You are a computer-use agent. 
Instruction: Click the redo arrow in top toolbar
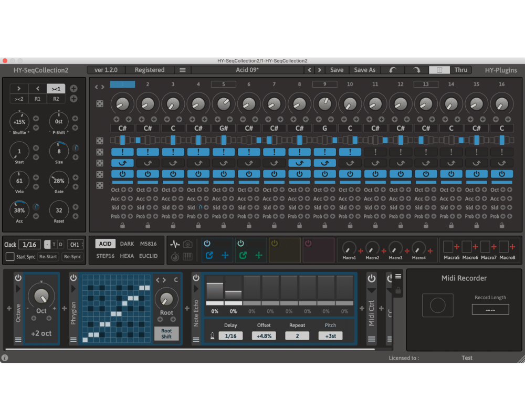416,70
